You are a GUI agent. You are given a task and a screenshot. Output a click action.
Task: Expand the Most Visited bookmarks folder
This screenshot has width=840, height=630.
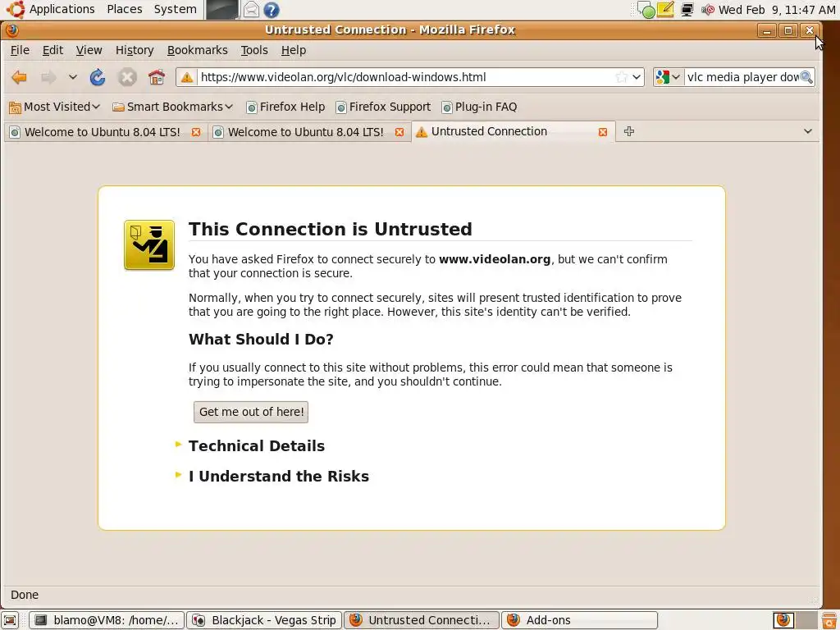pyautogui.click(x=55, y=107)
